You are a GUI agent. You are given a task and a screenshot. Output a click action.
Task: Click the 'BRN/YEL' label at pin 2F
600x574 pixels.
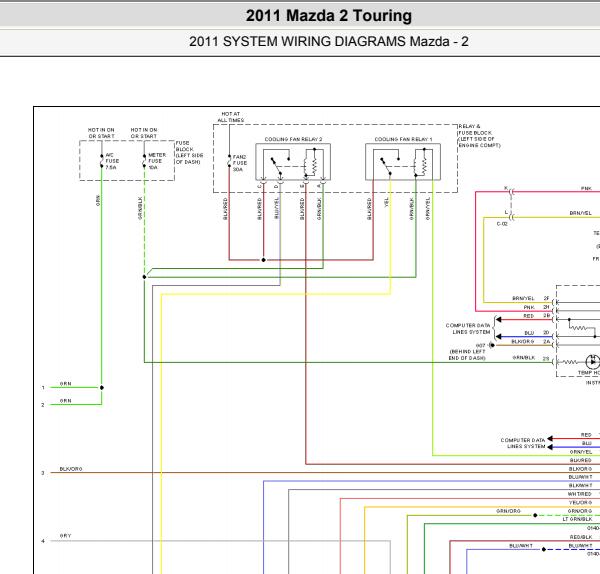523,298
